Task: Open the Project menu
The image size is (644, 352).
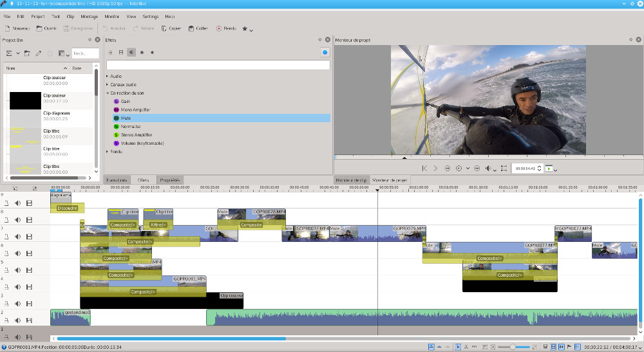Action: (38, 17)
